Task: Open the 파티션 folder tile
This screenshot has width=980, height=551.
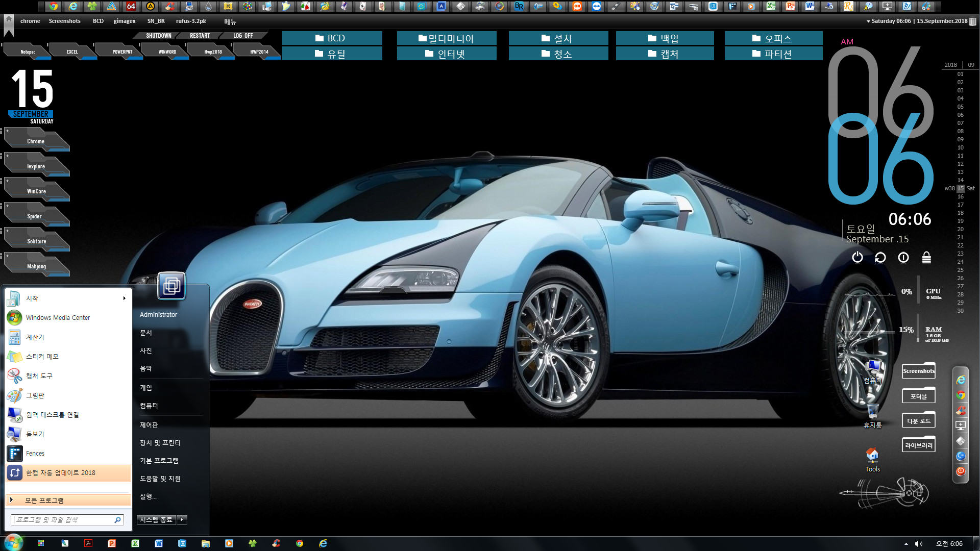Action: coord(773,54)
